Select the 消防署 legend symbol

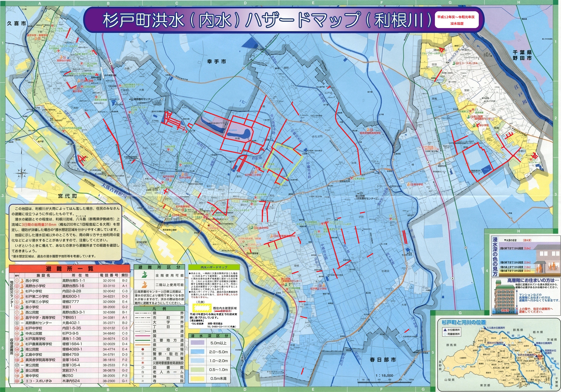pyautogui.click(x=143, y=359)
